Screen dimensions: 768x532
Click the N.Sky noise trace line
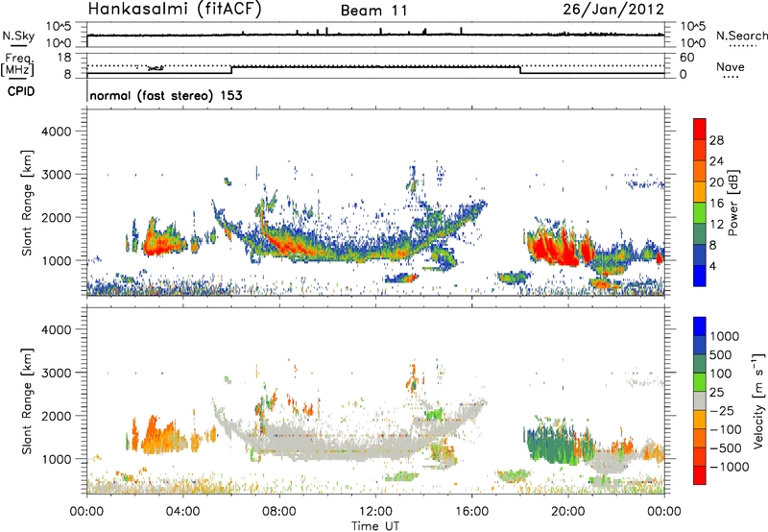tap(375, 35)
